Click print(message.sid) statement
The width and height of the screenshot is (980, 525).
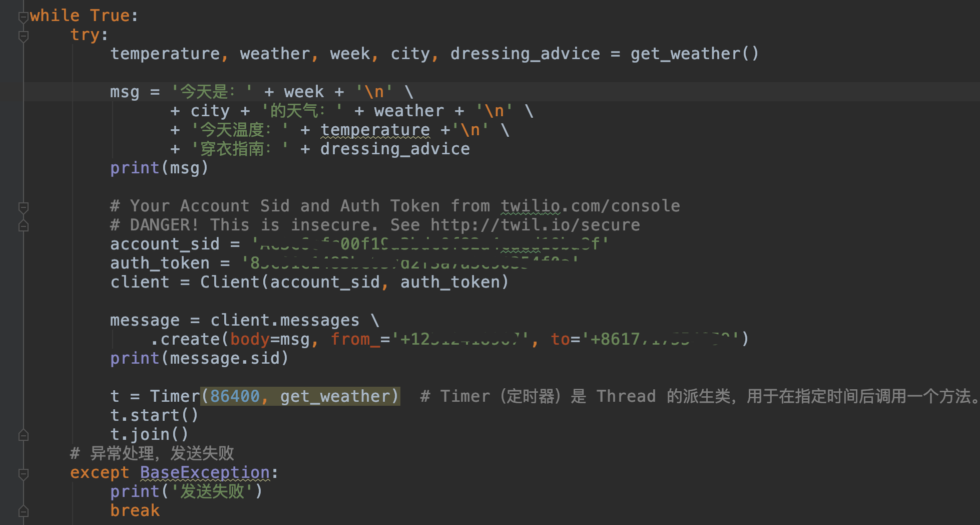tap(199, 358)
